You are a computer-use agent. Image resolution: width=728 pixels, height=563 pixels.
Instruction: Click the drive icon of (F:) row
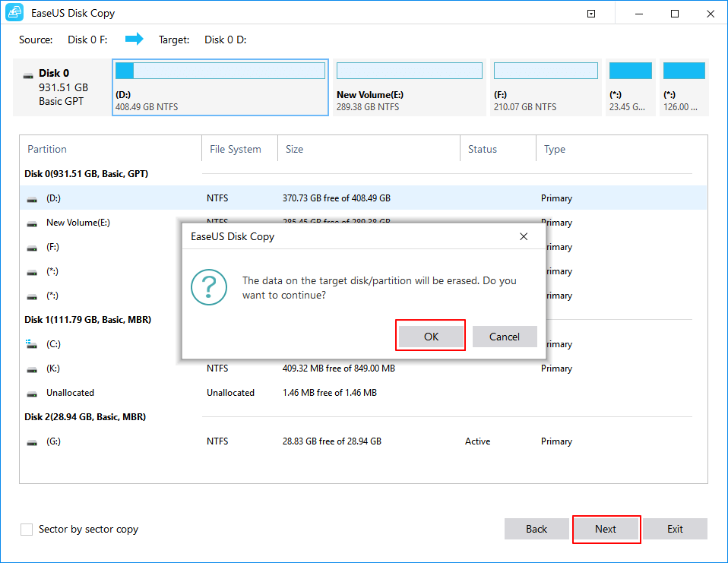32,248
